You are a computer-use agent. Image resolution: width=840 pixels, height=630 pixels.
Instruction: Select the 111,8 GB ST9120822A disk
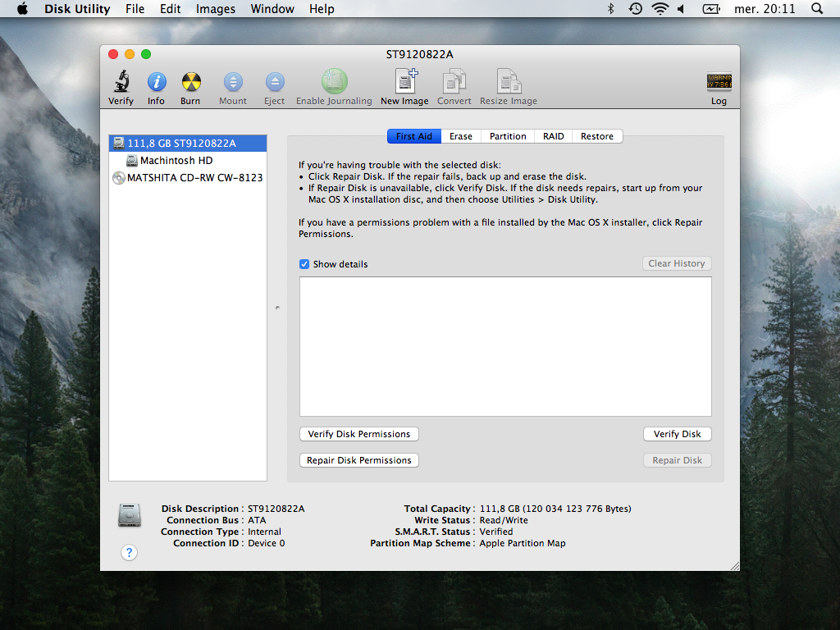(188, 143)
